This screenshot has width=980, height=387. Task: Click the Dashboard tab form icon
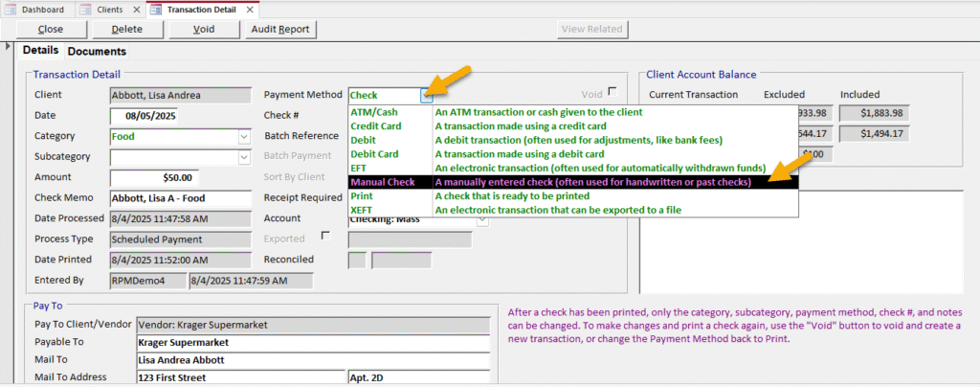(11, 10)
